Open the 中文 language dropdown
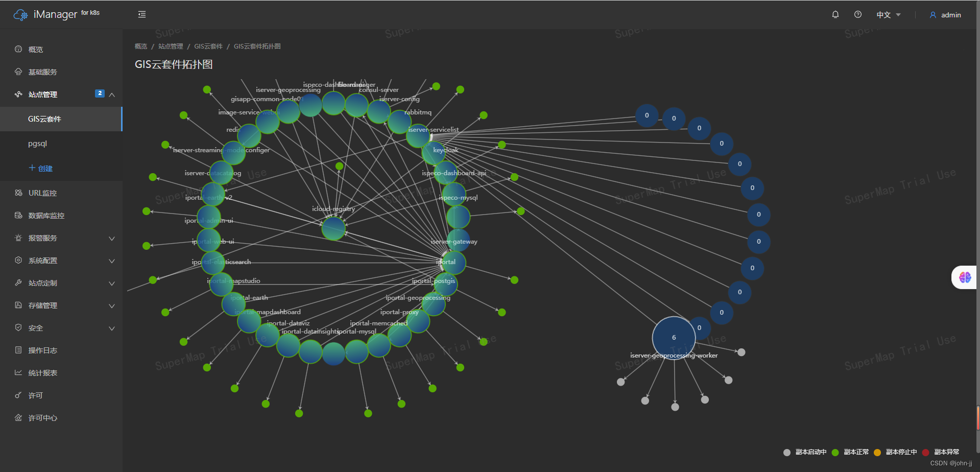The height and width of the screenshot is (472, 980). pos(889,15)
